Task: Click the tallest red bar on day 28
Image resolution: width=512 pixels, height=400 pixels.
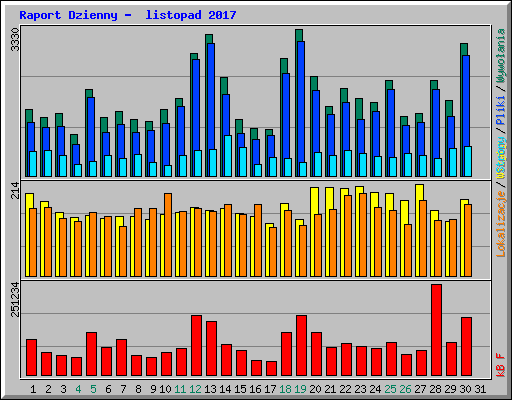Action: pos(436,330)
